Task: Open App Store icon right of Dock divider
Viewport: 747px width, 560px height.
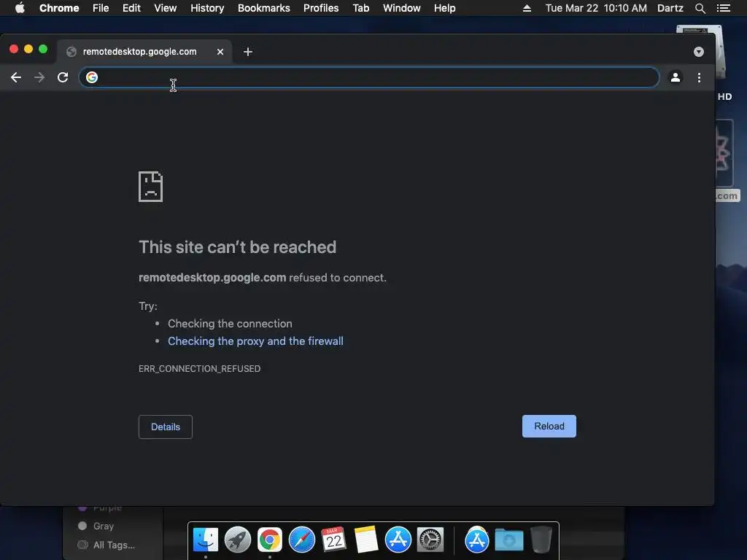Action: coord(477,540)
